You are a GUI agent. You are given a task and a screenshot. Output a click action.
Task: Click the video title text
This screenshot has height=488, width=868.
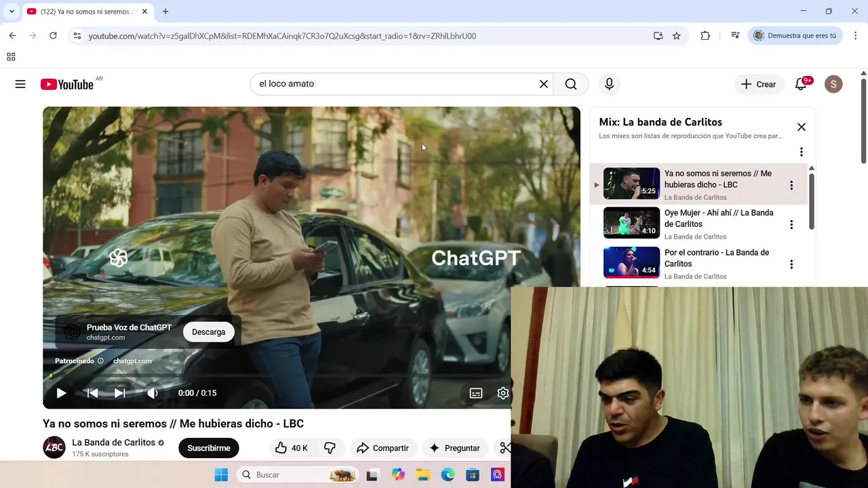click(173, 424)
